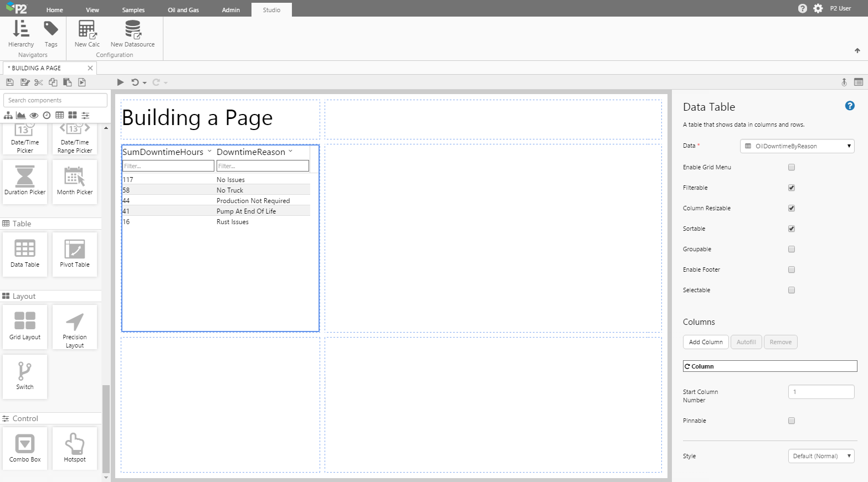Add a New Datasource
This screenshot has height=482, width=868.
[131, 34]
